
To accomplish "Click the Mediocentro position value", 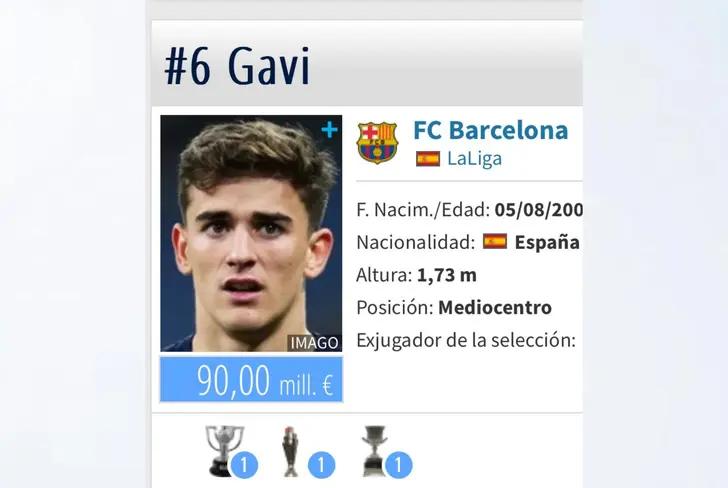I will tap(495, 307).
